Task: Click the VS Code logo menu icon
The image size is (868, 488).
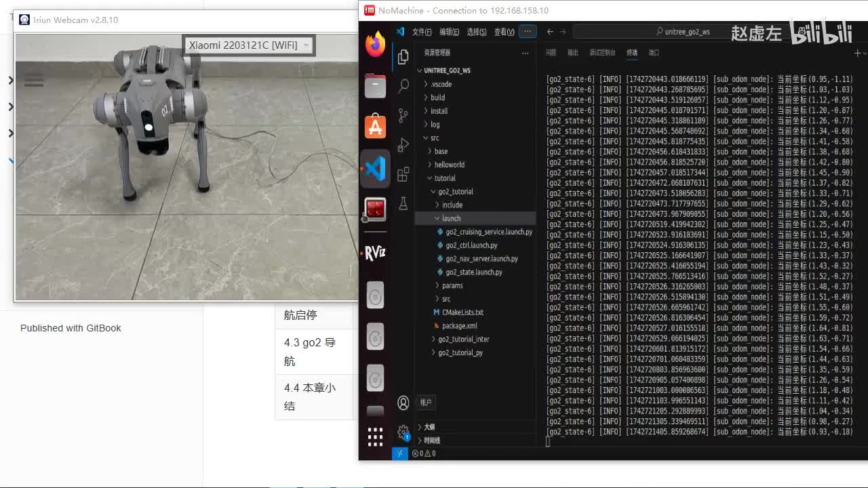Action: click(x=401, y=32)
